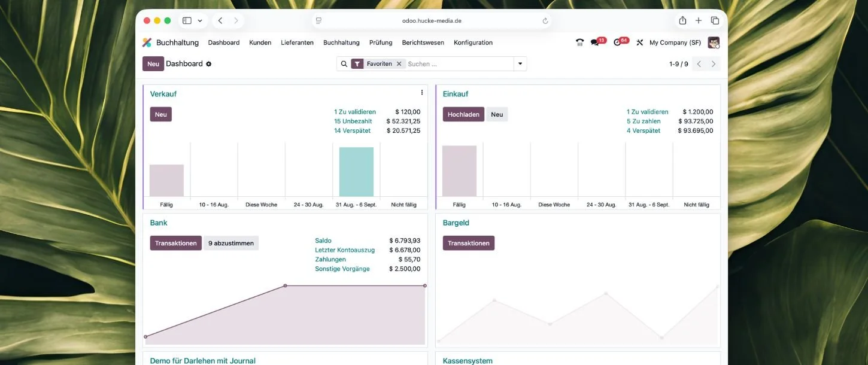This screenshot has width=868, height=365.
Task: Open Zahlungen link in Bank card
Action: coord(330,259)
